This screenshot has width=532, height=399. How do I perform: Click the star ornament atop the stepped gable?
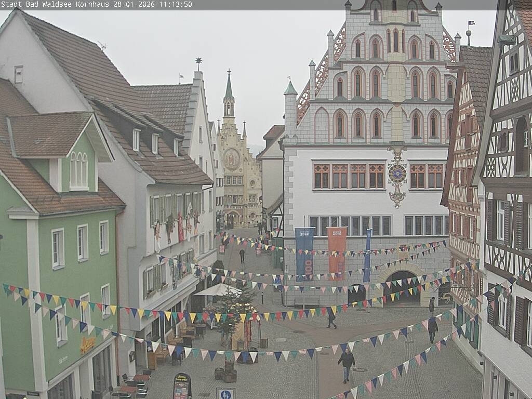tap(198, 61)
